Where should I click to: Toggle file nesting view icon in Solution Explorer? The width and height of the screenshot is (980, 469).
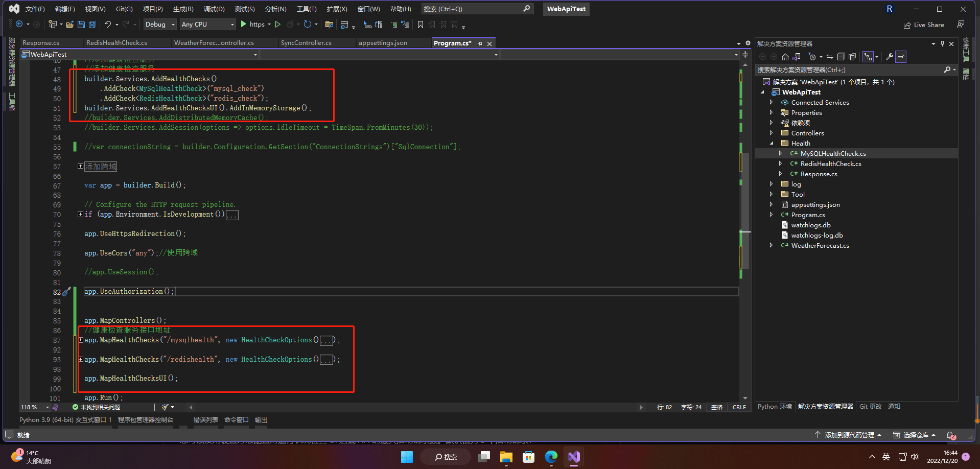(x=868, y=57)
